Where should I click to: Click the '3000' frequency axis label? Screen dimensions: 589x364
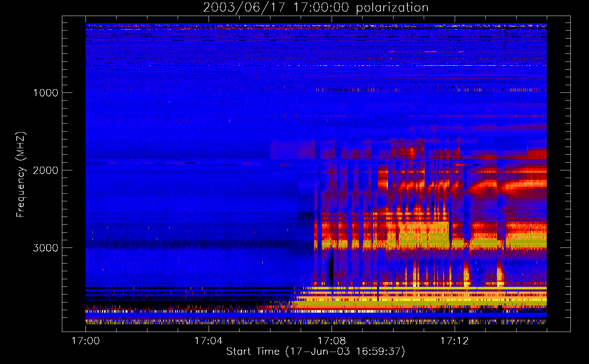coord(46,248)
